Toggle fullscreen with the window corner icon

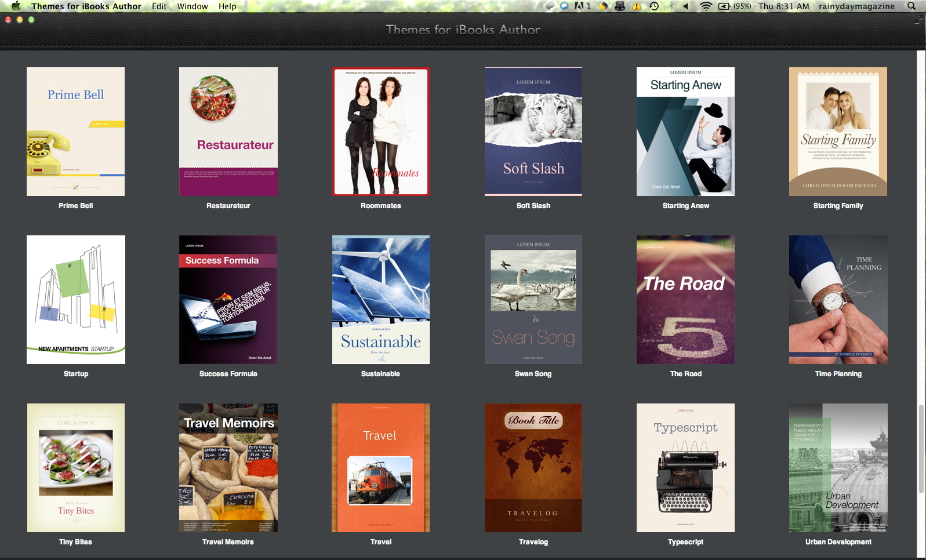(x=918, y=20)
